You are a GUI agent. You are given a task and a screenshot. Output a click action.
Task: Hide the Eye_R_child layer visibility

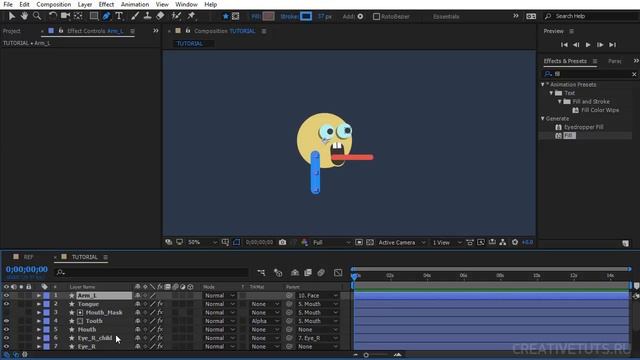pyautogui.click(x=6, y=338)
